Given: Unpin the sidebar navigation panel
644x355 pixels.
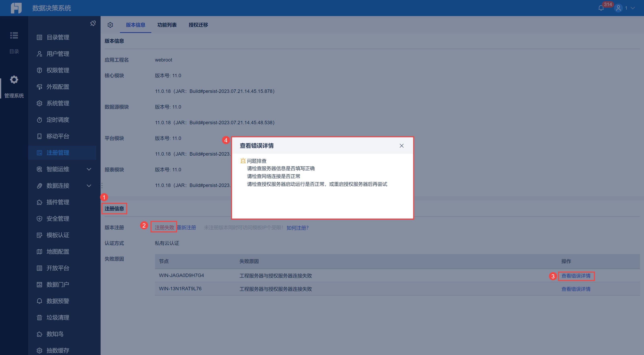Looking at the screenshot, I should pyautogui.click(x=93, y=23).
